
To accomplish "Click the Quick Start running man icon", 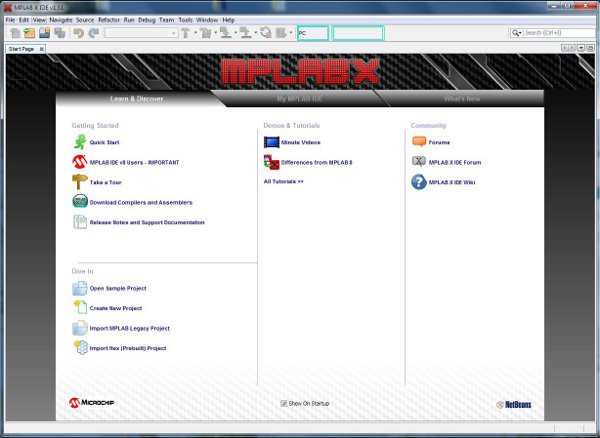I will tap(80, 142).
